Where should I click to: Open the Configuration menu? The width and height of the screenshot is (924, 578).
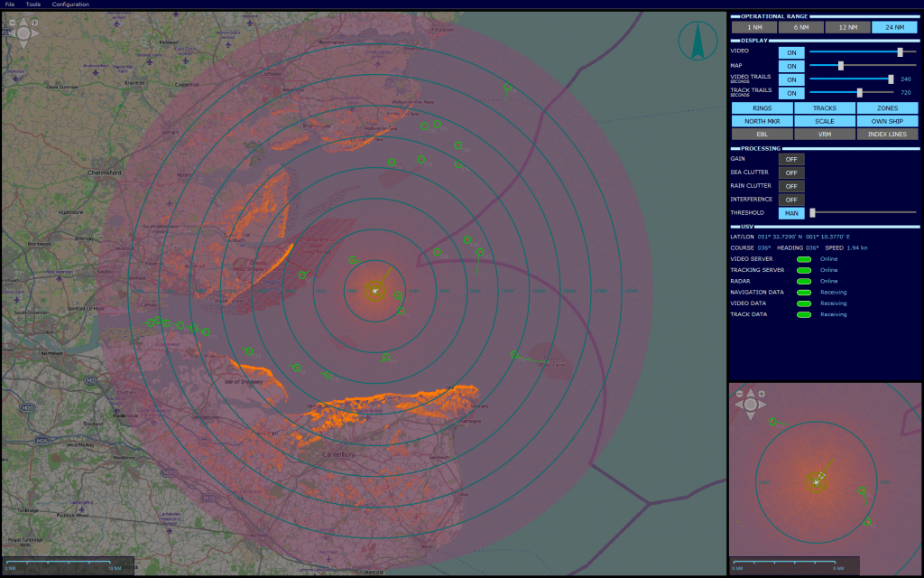tap(70, 5)
